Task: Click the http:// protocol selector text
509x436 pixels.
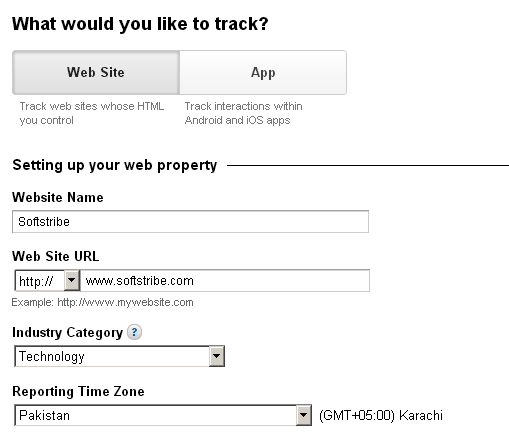Action: click(36, 281)
